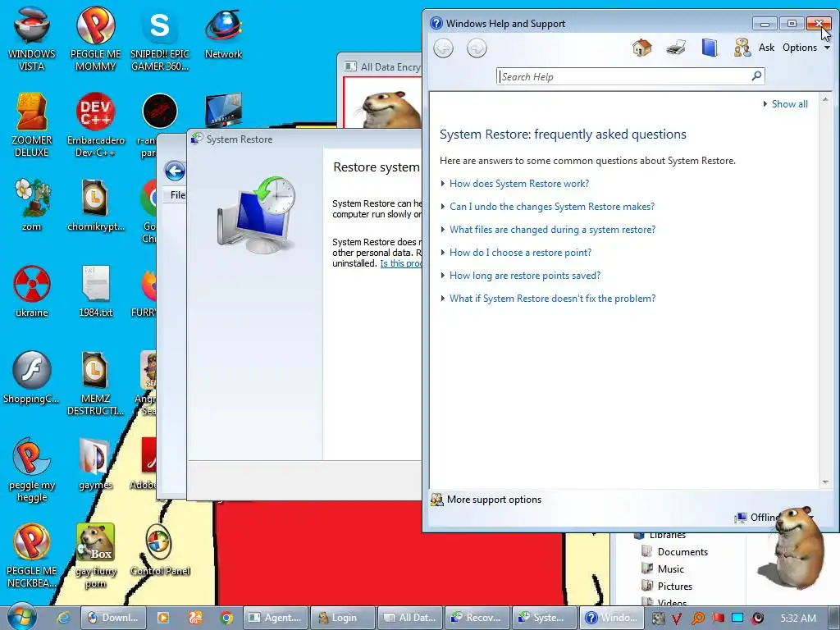Viewport: 840px width, 630px height.
Task: Open Embarcadero Dev-C++ desktop icon
Action: [x=95, y=125]
